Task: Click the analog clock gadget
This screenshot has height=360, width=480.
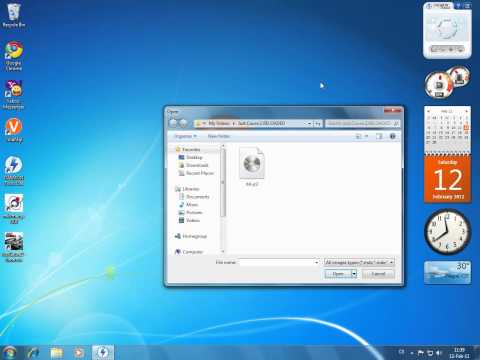Action: point(447,232)
